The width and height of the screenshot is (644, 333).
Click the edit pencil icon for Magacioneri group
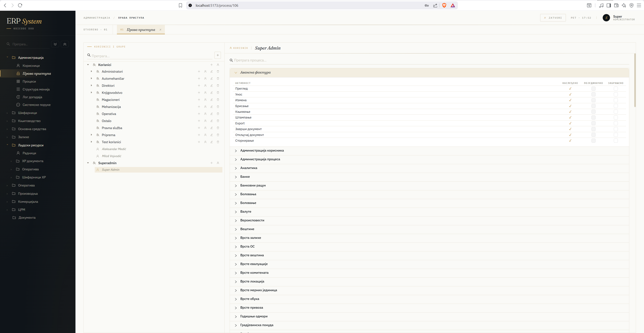coord(211,100)
